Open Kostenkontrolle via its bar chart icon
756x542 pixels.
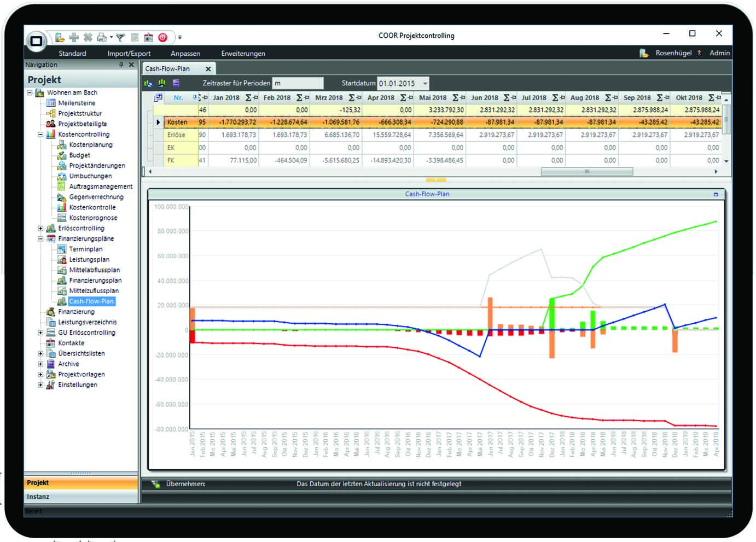[x=62, y=207]
